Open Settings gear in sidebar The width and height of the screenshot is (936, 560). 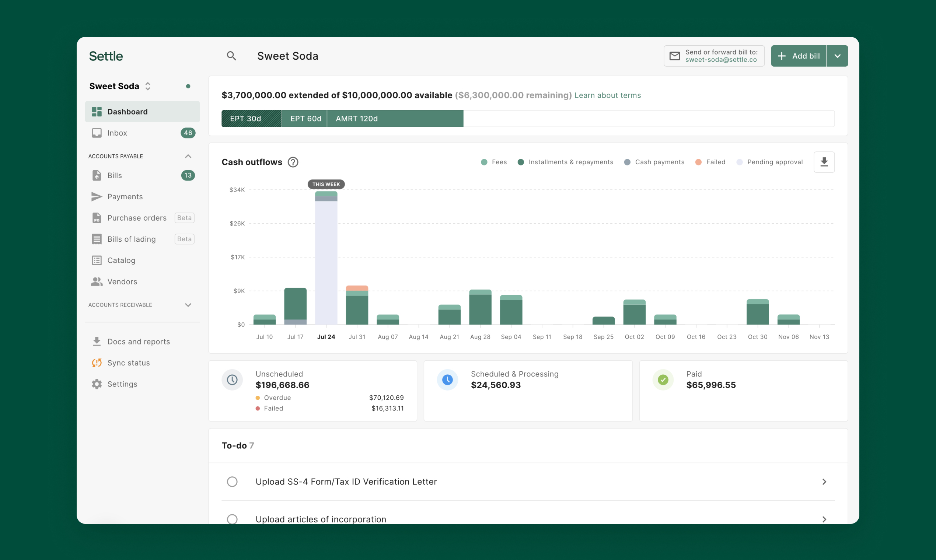(x=97, y=384)
